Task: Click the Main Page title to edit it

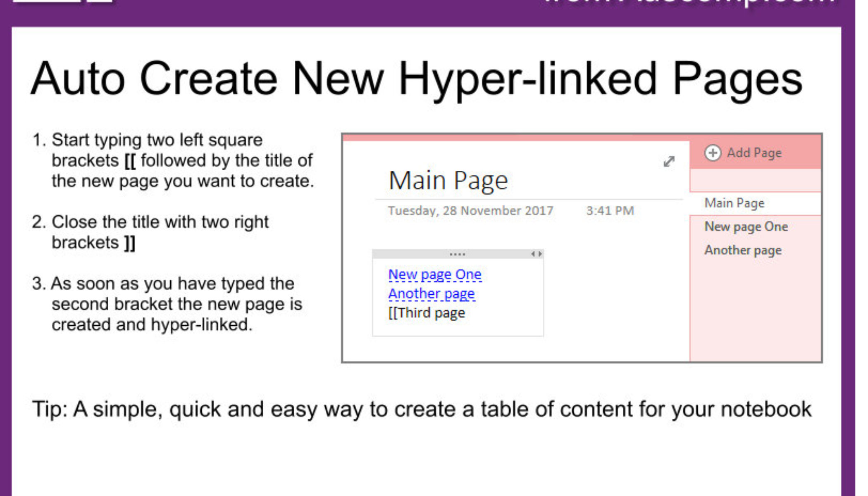Action: [448, 179]
